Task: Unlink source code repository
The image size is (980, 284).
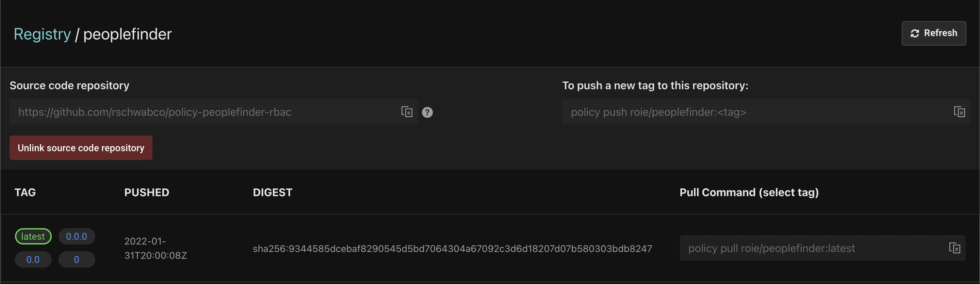Action: coord(81,148)
